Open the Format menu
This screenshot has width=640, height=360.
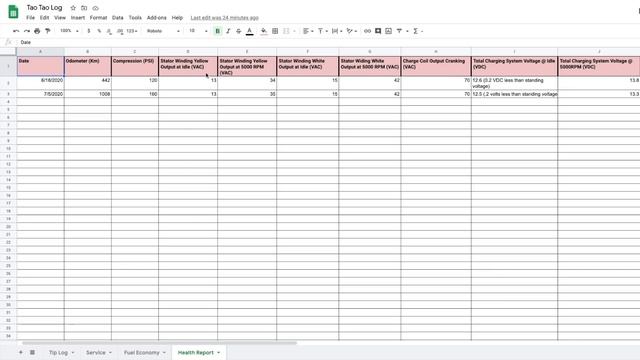(x=98, y=18)
